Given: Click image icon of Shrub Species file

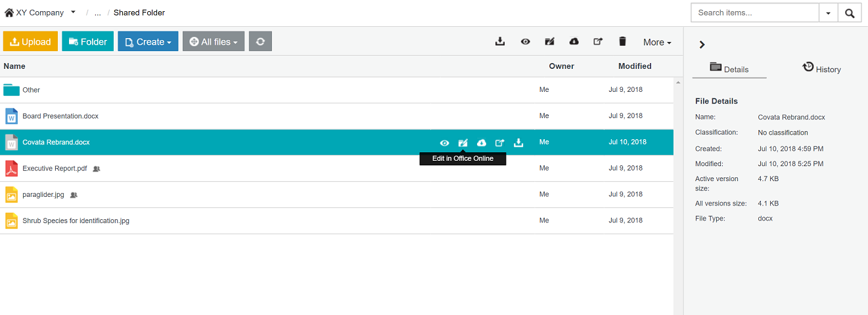Looking at the screenshot, I should coord(11,221).
